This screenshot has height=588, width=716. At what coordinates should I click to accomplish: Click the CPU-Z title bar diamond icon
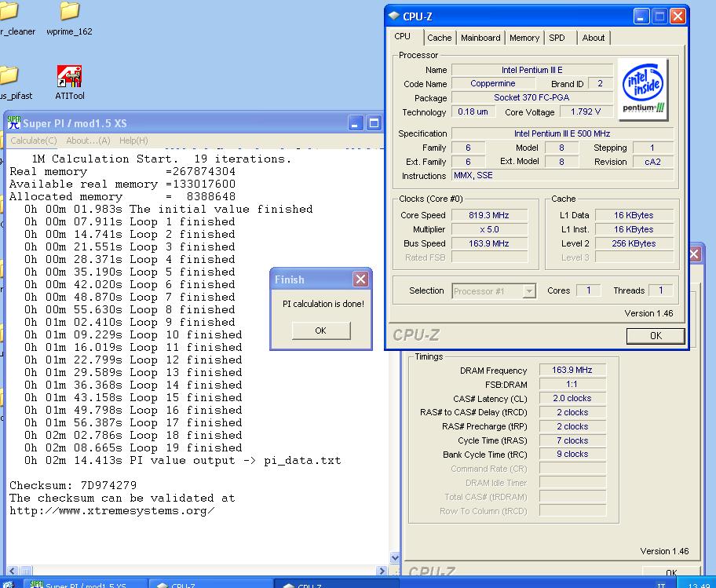click(x=393, y=16)
